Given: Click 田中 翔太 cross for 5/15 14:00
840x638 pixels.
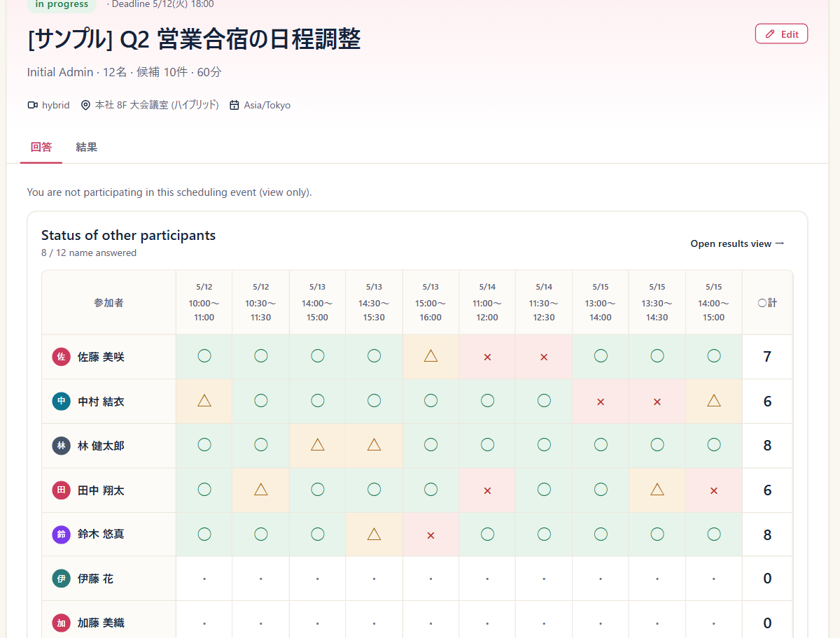Looking at the screenshot, I should pos(714,490).
